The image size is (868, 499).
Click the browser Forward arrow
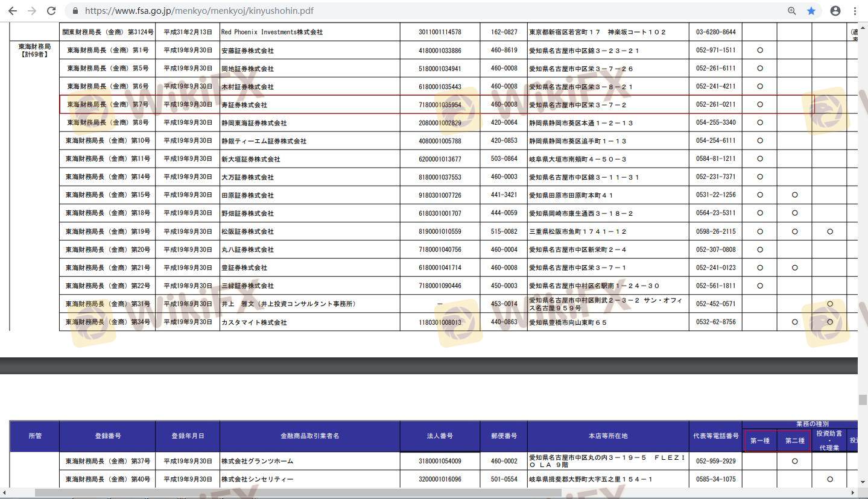click(x=32, y=11)
